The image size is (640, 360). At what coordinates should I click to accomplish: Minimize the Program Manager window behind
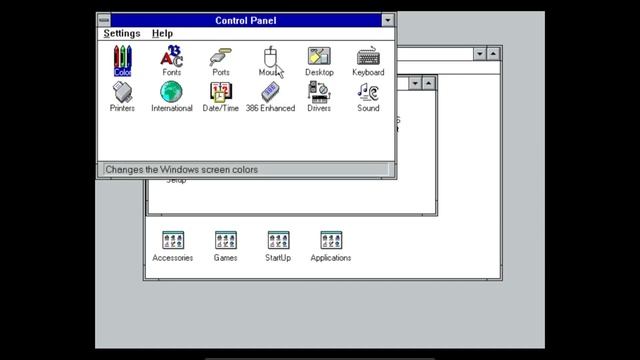pos(480,54)
